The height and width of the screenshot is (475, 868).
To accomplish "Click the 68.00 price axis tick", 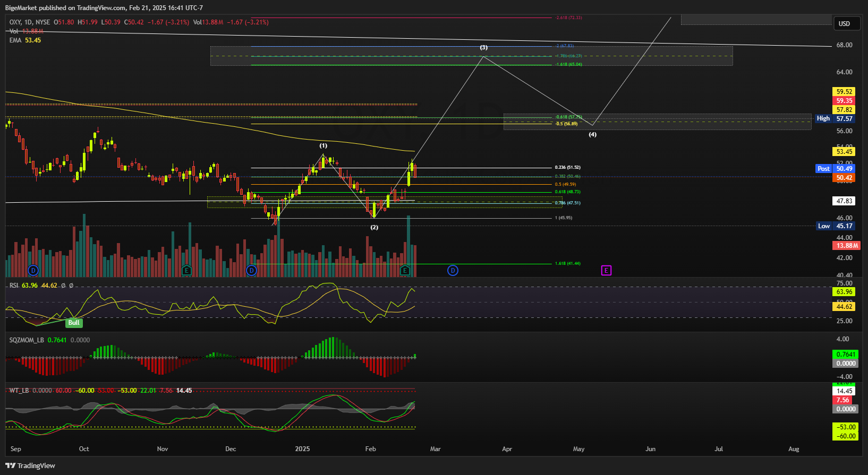I will click(844, 45).
